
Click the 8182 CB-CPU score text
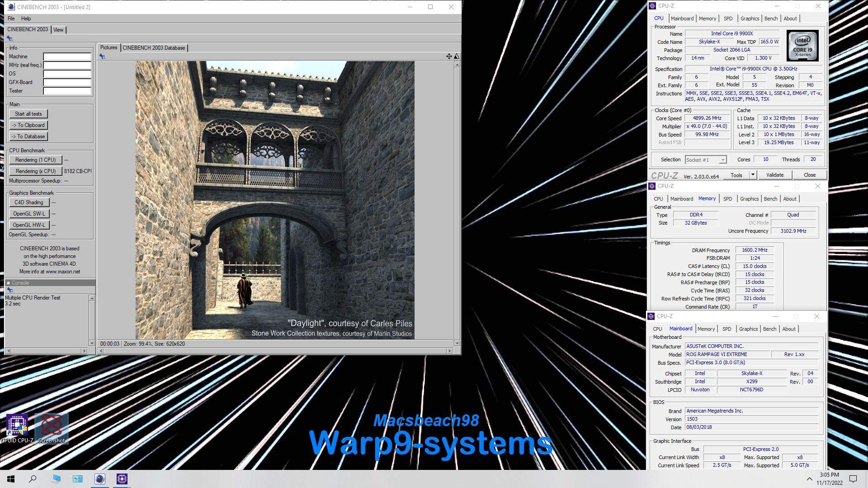click(x=78, y=171)
